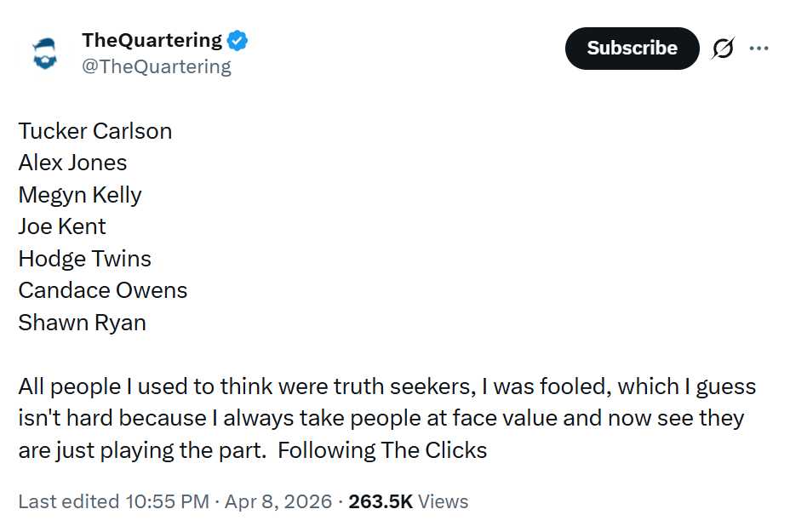
Task: Click the Shawn Ryan line
Action: (82, 323)
